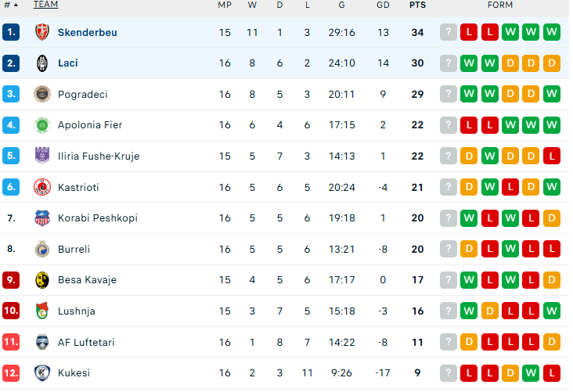This screenshot has height=392, width=573.
Task: Click the Apolonia Fier green crest
Action: click(x=41, y=125)
